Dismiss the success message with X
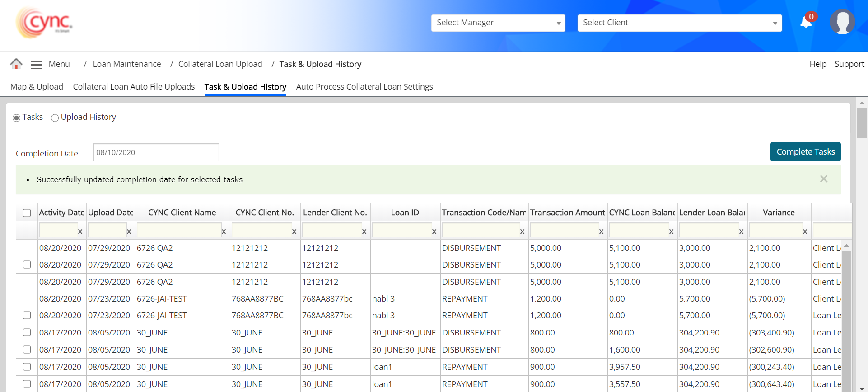The height and width of the screenshot is (392, 868). click(824, 179)
